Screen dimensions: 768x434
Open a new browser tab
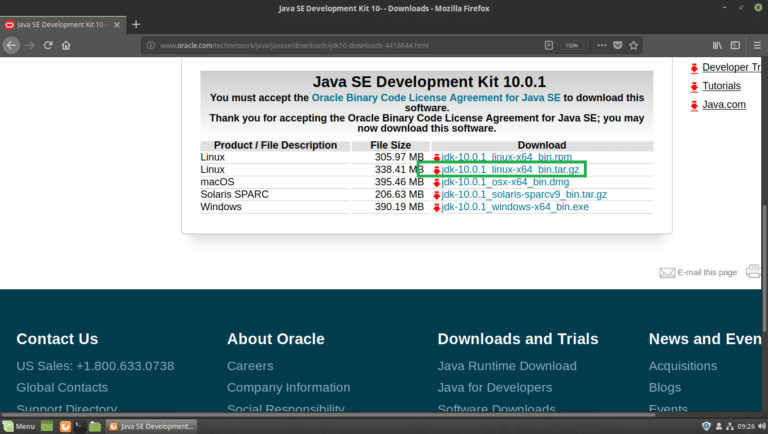(136, 24)
